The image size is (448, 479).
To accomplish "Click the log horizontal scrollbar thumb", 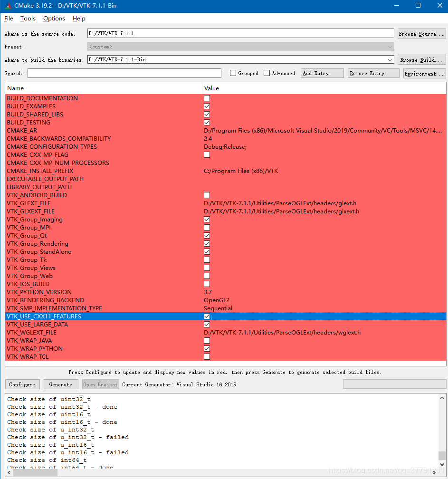I will tap(35, 472).
